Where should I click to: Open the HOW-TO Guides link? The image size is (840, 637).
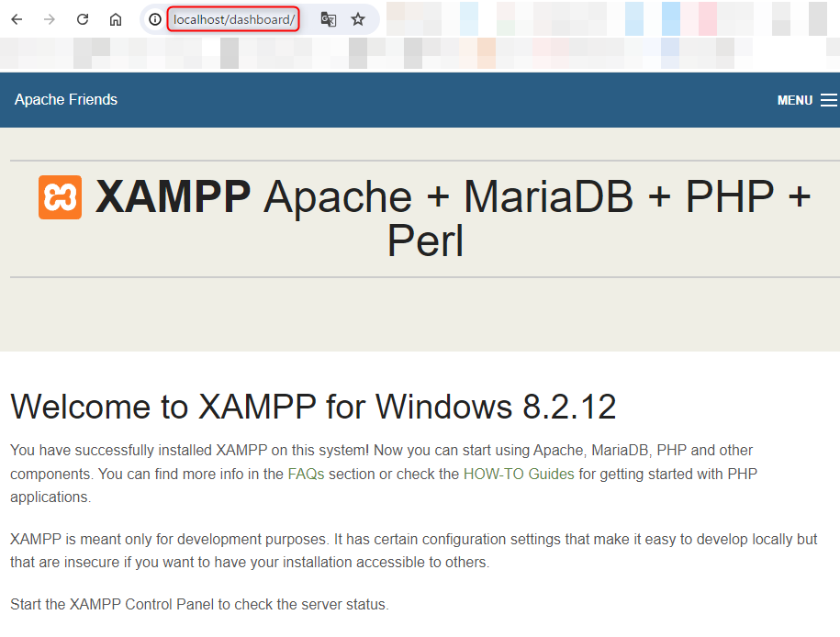519,475
